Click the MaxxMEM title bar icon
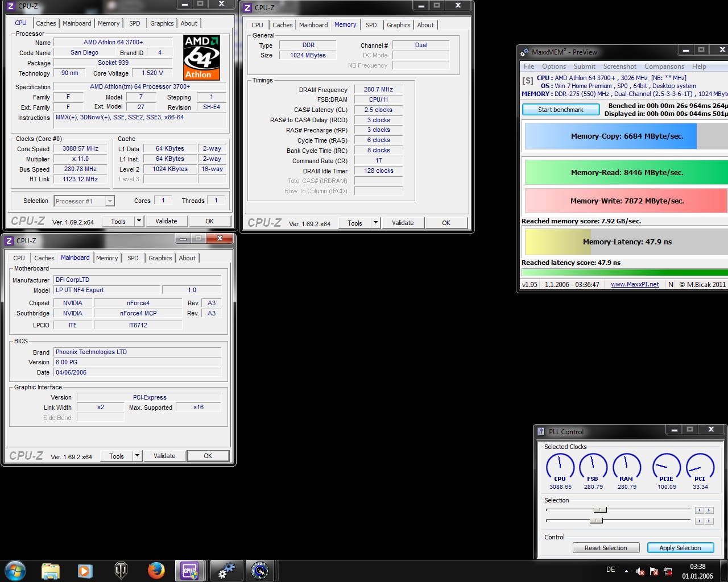 (x=524, y=52)
